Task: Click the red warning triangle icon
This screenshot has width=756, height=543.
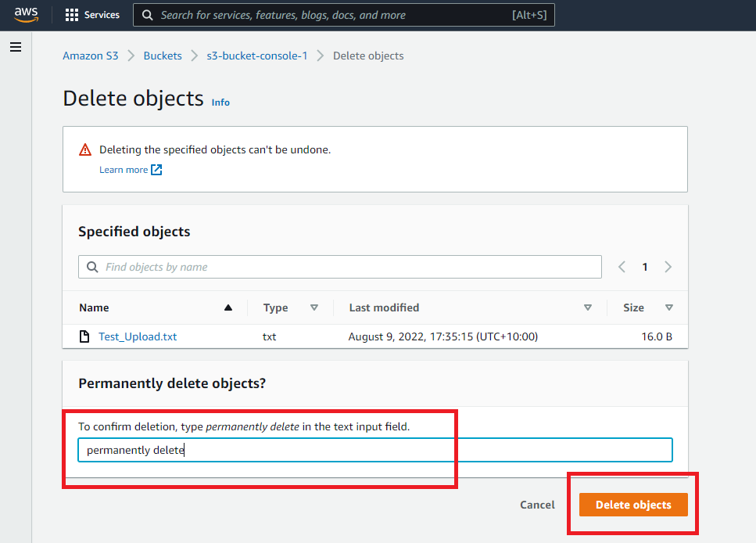Action: point(85,149)
